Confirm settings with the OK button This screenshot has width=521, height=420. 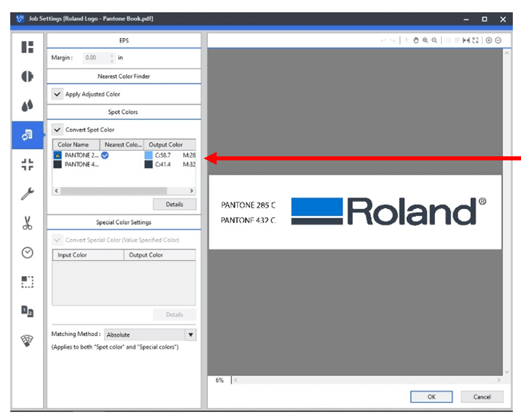pos(431,397)
